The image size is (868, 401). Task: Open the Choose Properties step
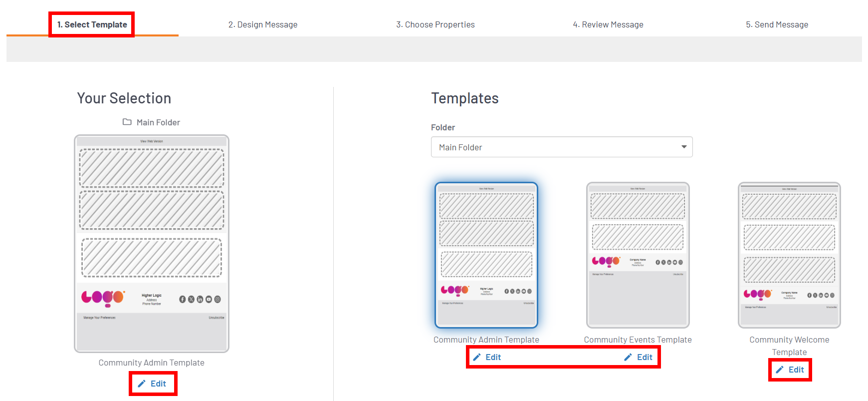(x=435, y=24)
